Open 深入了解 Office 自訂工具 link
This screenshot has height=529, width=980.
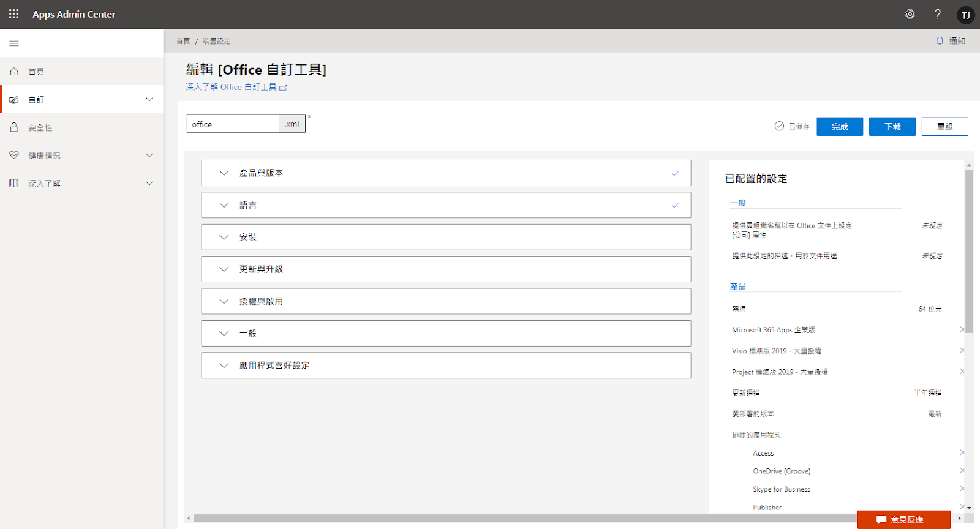click(x=232, y=87)
